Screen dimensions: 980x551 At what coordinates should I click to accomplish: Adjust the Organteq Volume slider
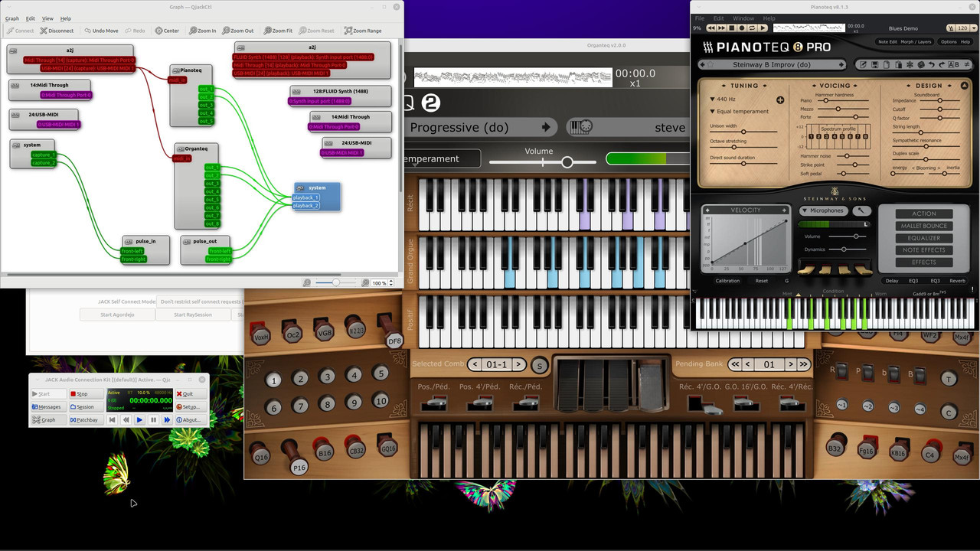543,162
